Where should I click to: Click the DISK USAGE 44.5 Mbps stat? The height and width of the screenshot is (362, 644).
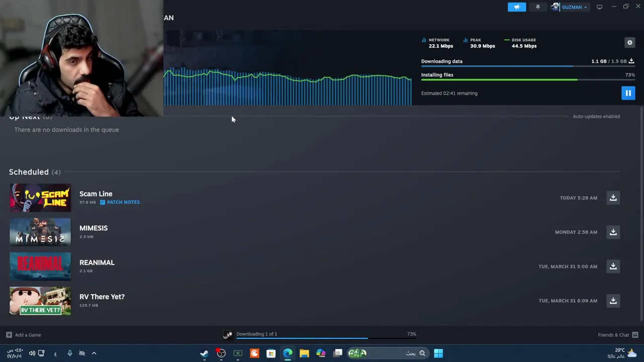521,43
